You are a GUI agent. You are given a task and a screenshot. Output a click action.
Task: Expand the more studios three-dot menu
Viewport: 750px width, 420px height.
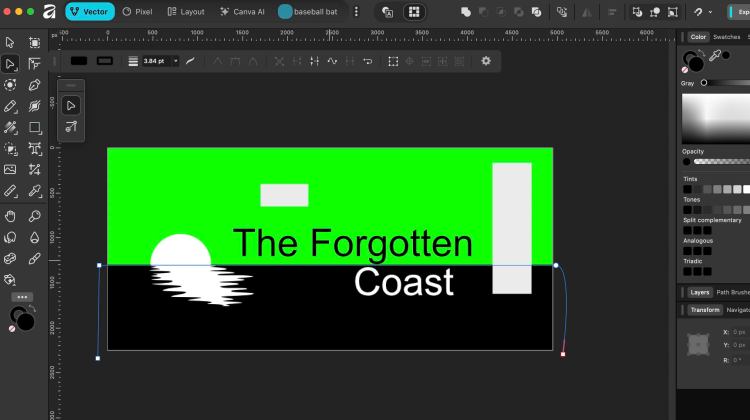click(x=356, y=12)
